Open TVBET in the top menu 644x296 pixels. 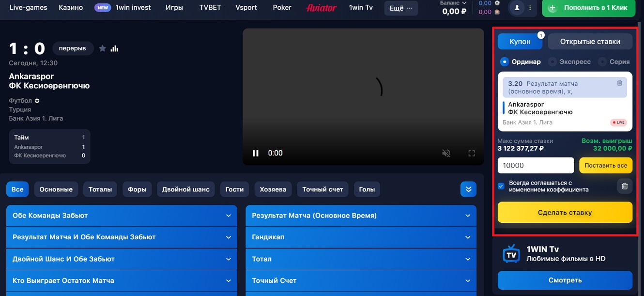210,8
